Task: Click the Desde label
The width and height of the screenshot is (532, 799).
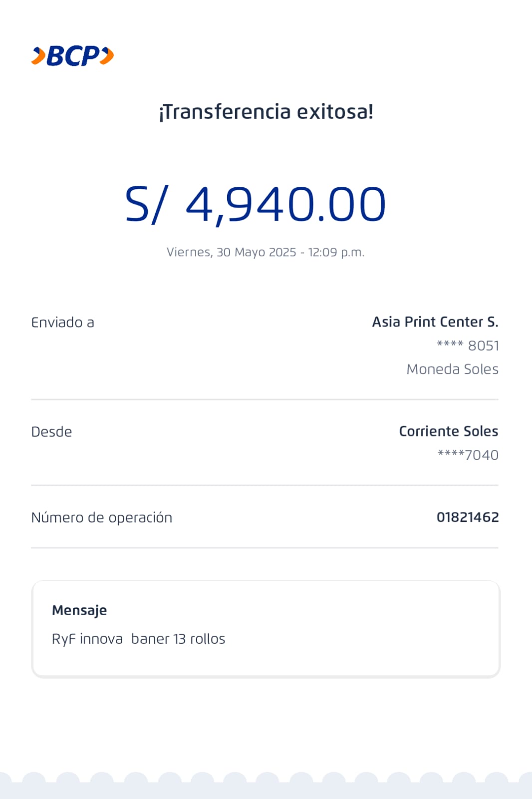Action: point(51,432)
